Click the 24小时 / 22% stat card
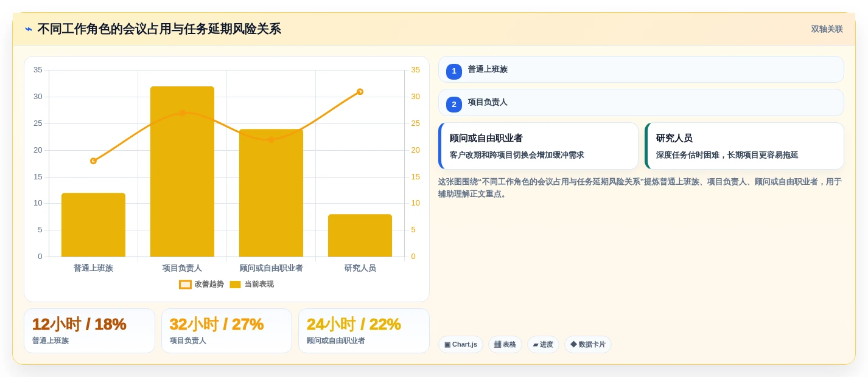 [x=364, y=331]
